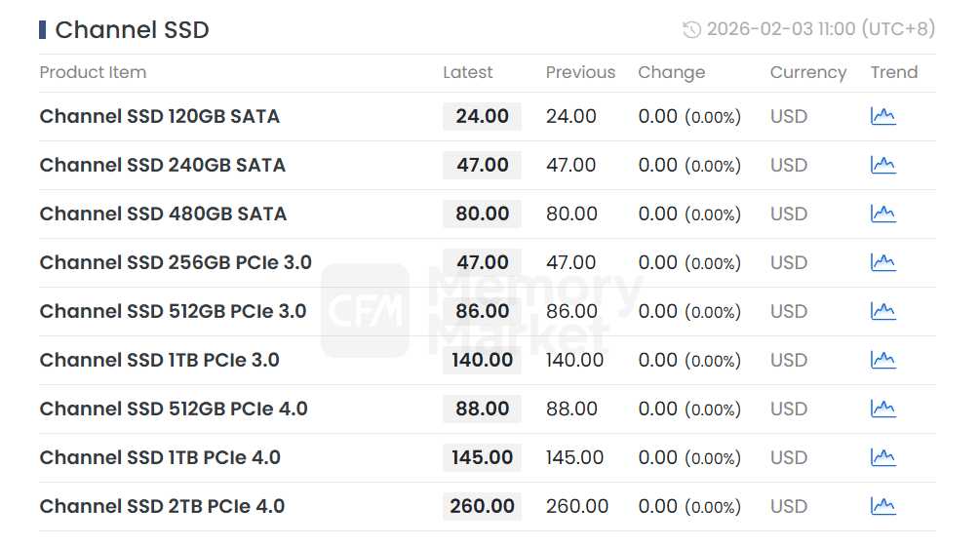The height and width of the screenshot is (546, 980).
Task: Click trend icon for 1TB PCIe 3.0
Action: pyautogui.click(x=882, y=361)
